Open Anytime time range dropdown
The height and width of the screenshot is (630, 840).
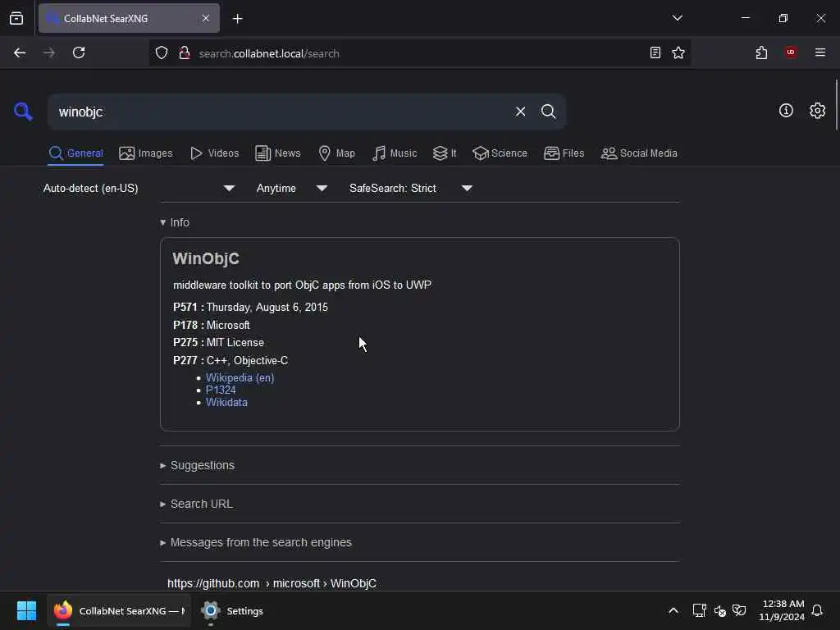[291, 188]
